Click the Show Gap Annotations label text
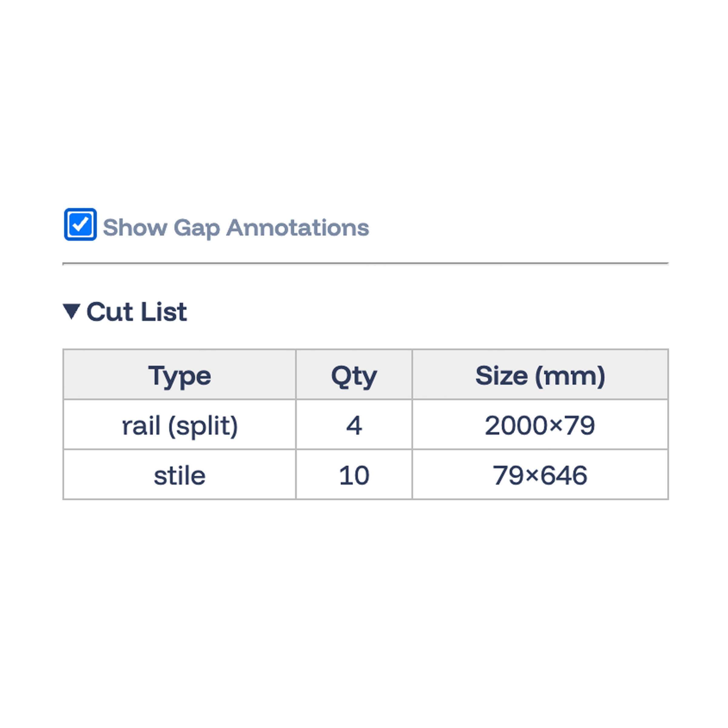728x728 pixels. click(235, 227)
